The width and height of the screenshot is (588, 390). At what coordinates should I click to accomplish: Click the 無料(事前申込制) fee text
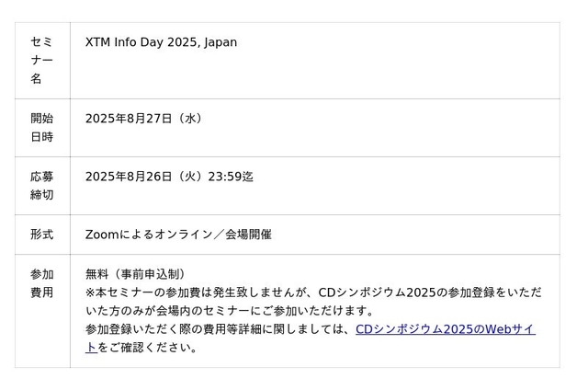point(136,274)
